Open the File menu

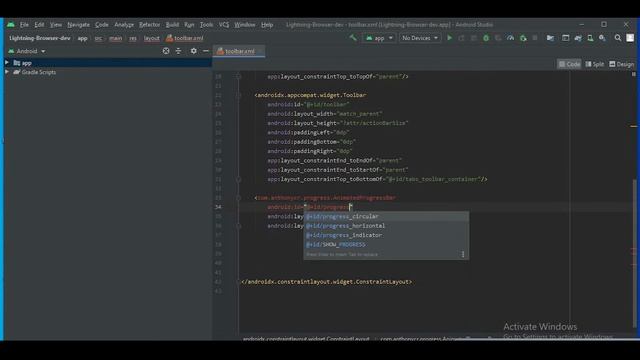tap(24, 24)
